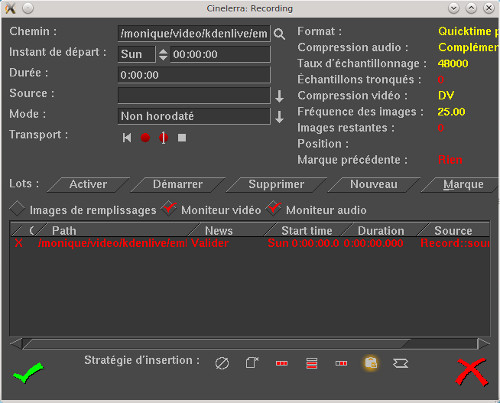Select 'Insert nothing' insertion strategy icon
This screenshot has height=403, width=500.
222,363
